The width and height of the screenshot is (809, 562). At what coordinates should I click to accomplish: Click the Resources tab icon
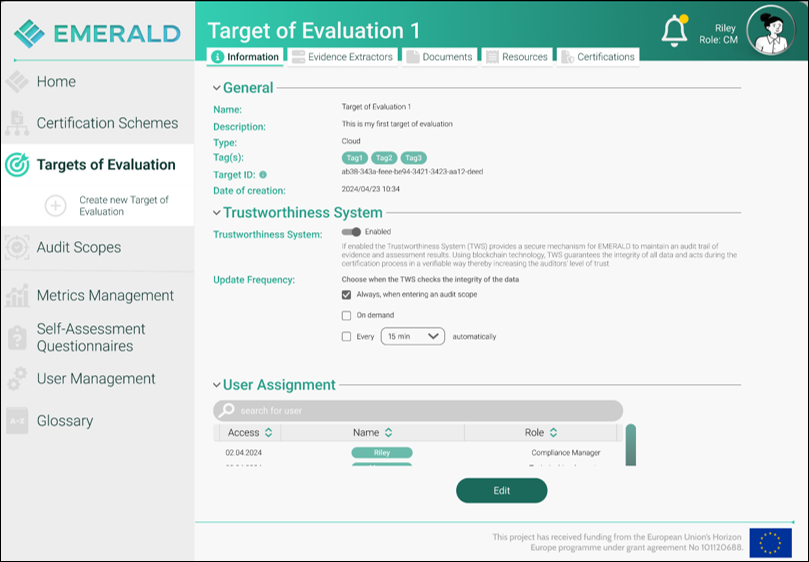point(492,57)
